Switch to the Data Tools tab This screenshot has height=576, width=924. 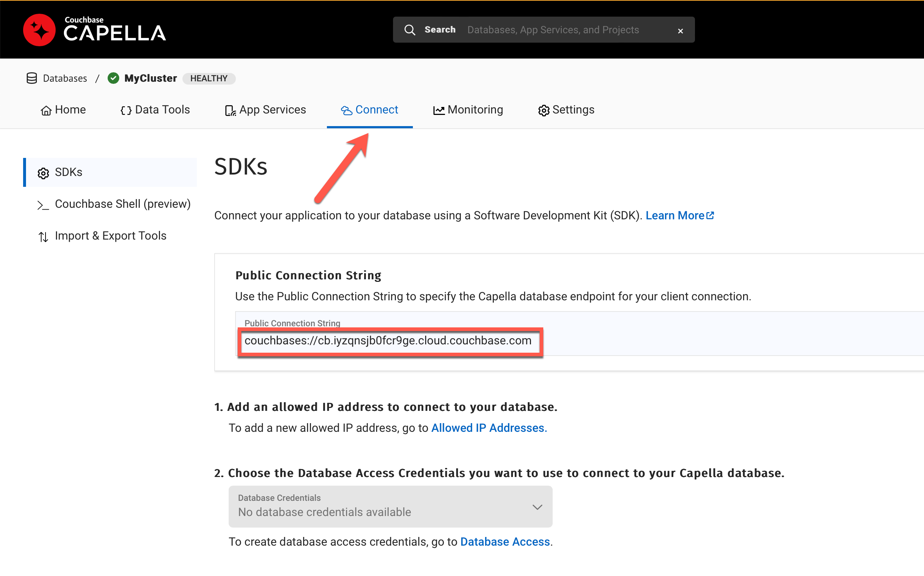155,110
